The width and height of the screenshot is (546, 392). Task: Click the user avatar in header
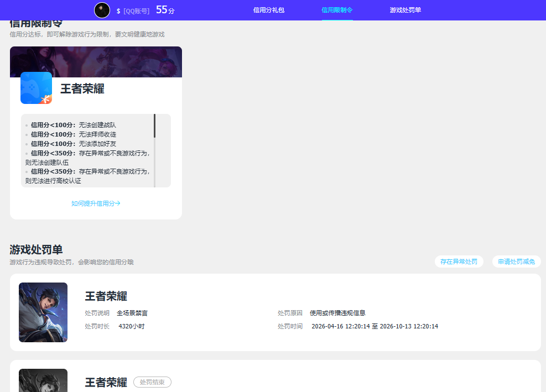coord(102,10)
